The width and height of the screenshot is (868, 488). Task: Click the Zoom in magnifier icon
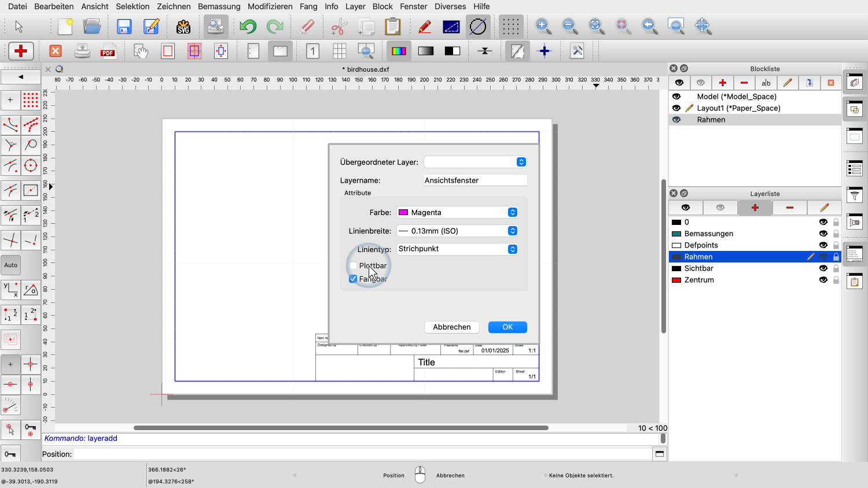click(x=543, y=26)
